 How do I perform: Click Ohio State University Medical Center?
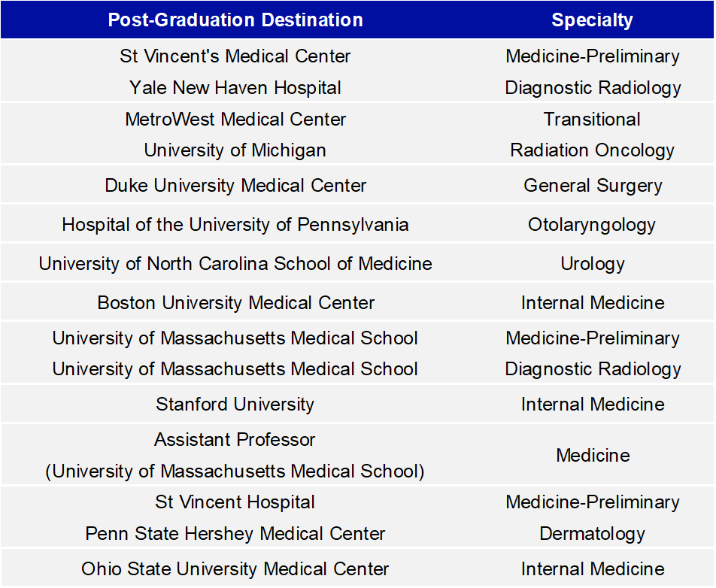(x=235, y=569)
